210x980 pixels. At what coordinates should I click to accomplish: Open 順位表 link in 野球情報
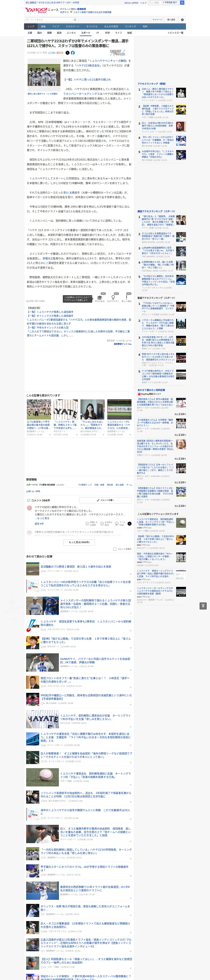(x=110, y=485)
